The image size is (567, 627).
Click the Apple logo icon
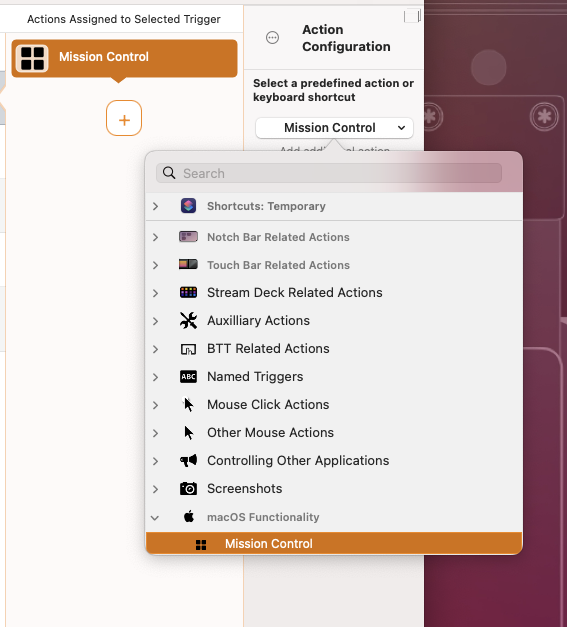point(189,516)
